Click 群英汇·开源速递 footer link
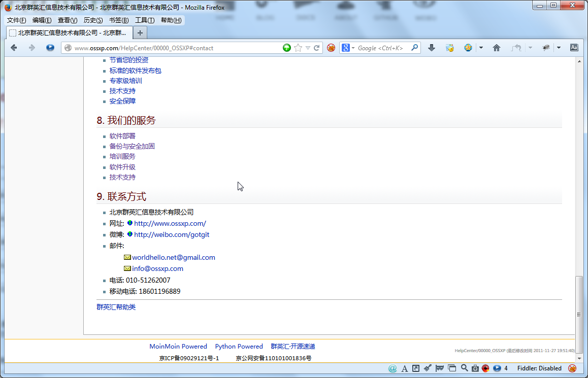The height and width of the screenshot is (378, 588). coord(293,347)
